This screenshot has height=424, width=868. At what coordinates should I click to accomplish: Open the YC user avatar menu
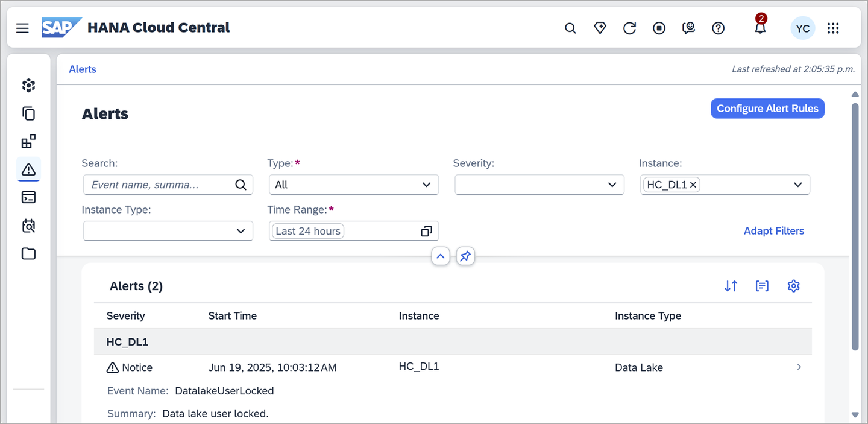(803, 28)
